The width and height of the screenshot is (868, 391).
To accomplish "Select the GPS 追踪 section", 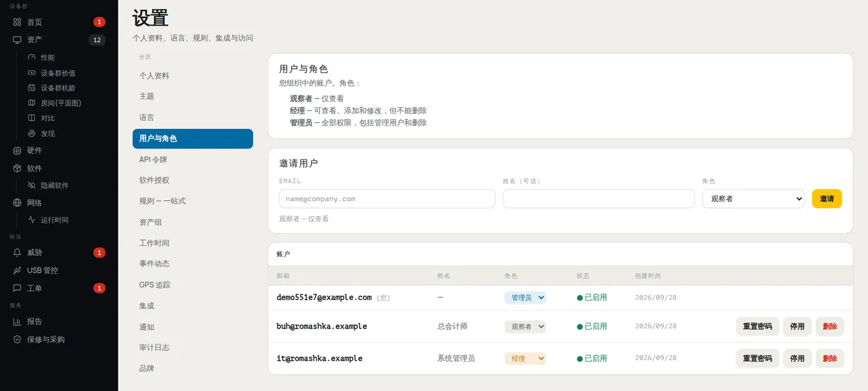I will (x=193, y=285).
